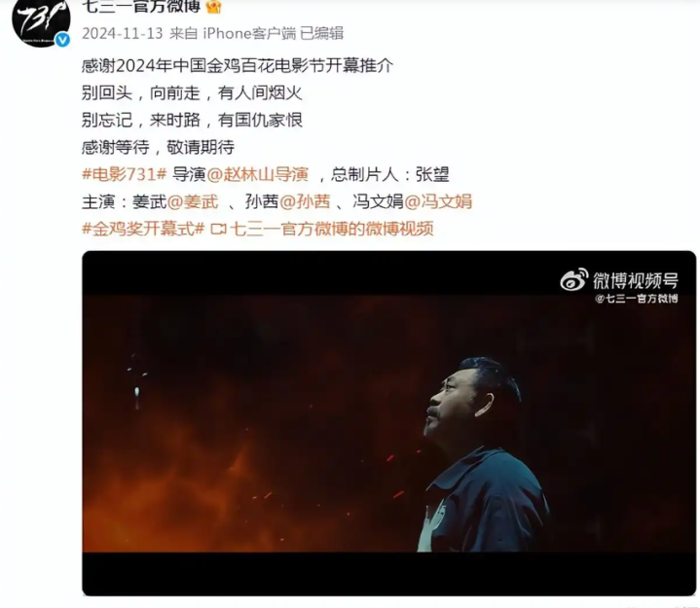
Task: Click the 微博视频号 watermark text
Action: click(636, 280)
